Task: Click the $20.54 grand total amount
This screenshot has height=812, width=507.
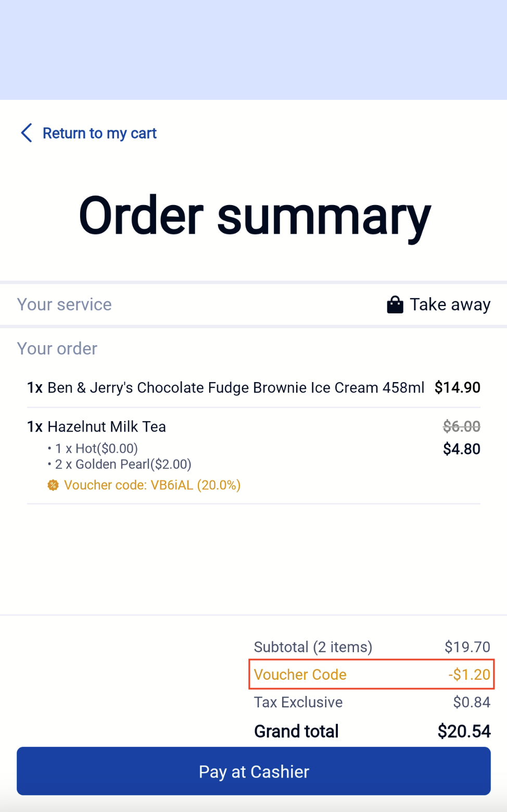Action: [464, 731]
